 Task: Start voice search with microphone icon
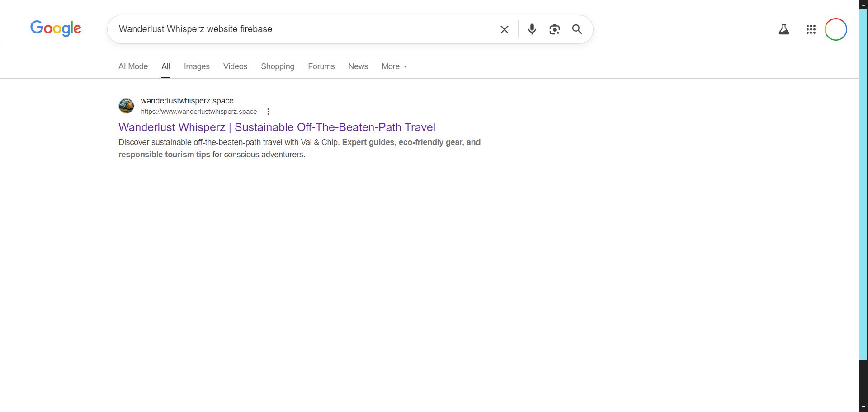click(x=532, y=29)
